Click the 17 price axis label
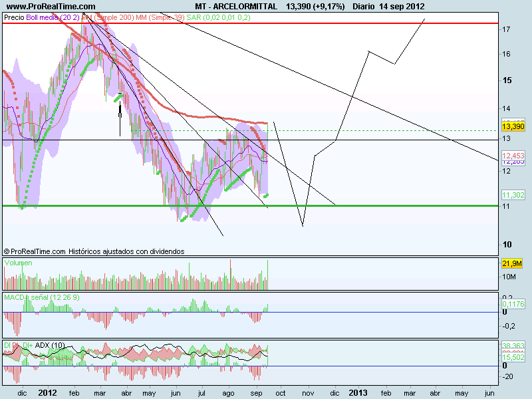This screenshot has width=532, height=399. 506,29
